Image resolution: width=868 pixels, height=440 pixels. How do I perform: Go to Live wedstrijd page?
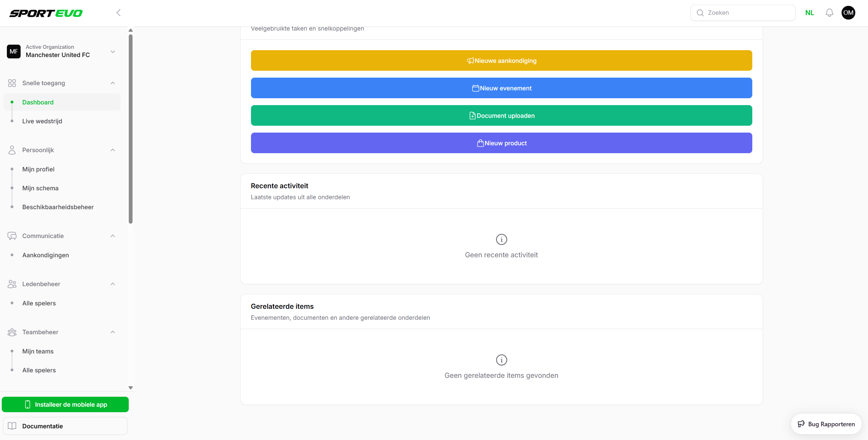(x=42, y=121)
